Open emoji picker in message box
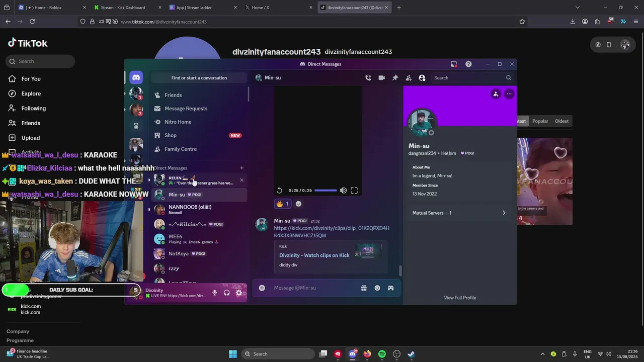Viewport: 644px width, 362px height. (x=377, y=288)
